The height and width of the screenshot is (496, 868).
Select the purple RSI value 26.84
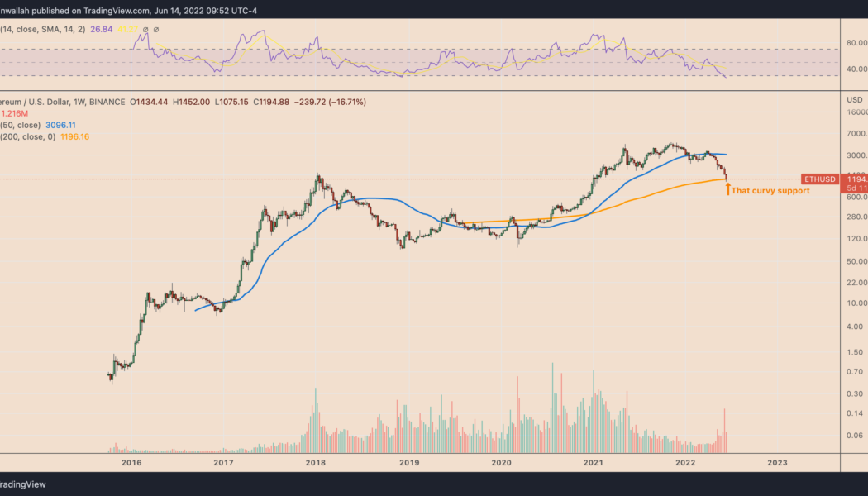[x=102, y=29]
